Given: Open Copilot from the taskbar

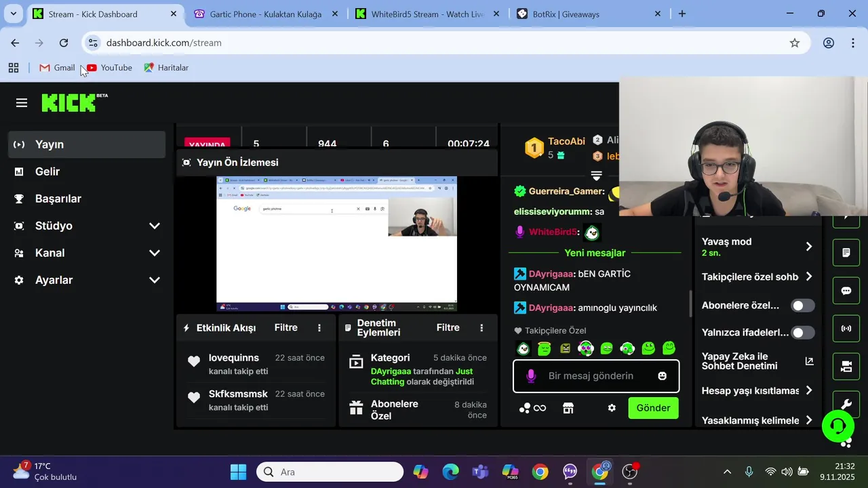Looking at the screenshot, I should [420, 472].
